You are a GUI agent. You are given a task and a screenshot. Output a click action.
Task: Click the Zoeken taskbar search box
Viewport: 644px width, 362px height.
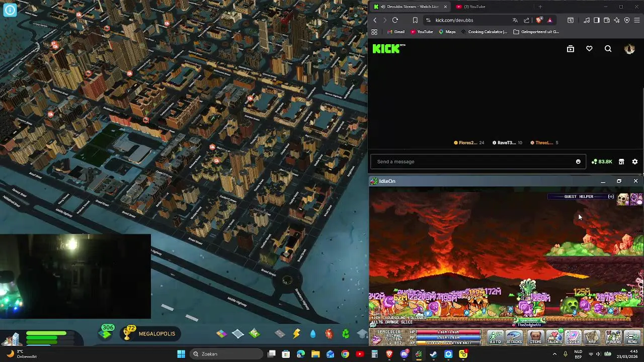point(227,354)
